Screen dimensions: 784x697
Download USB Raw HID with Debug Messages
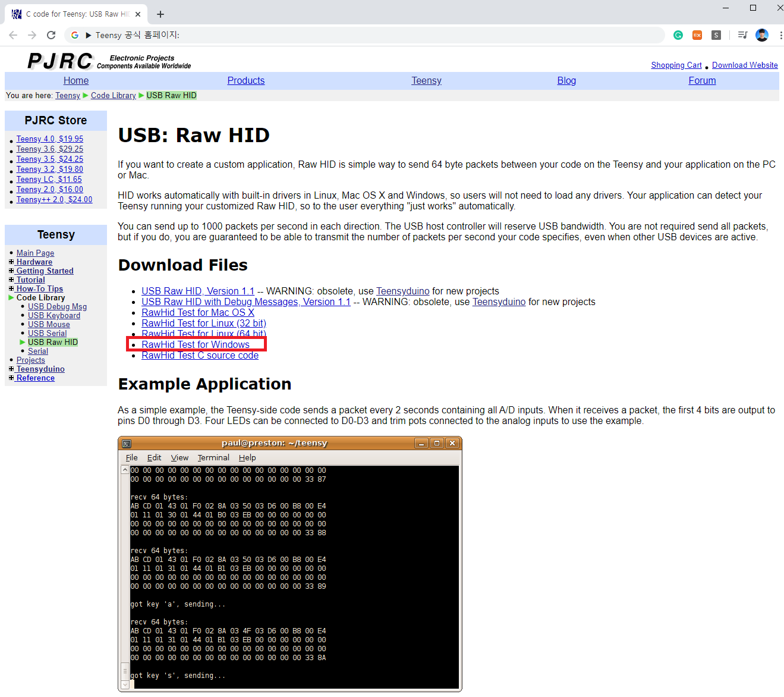coord(246,302)
